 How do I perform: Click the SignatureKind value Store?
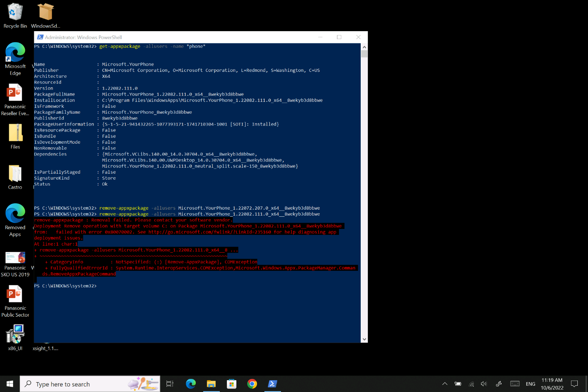[109, 178]
